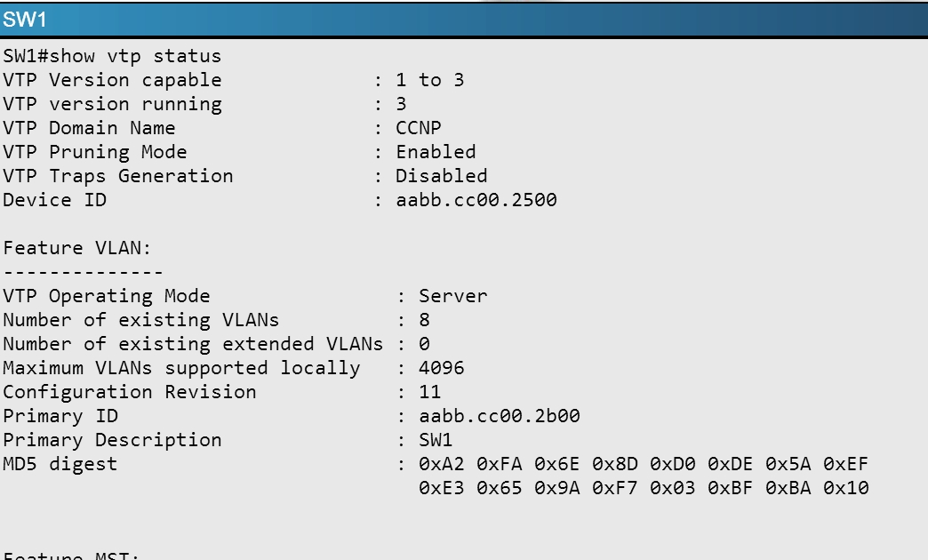
Task: Click the 'Feature VLAN:' heading
Action: click(77, 248)
